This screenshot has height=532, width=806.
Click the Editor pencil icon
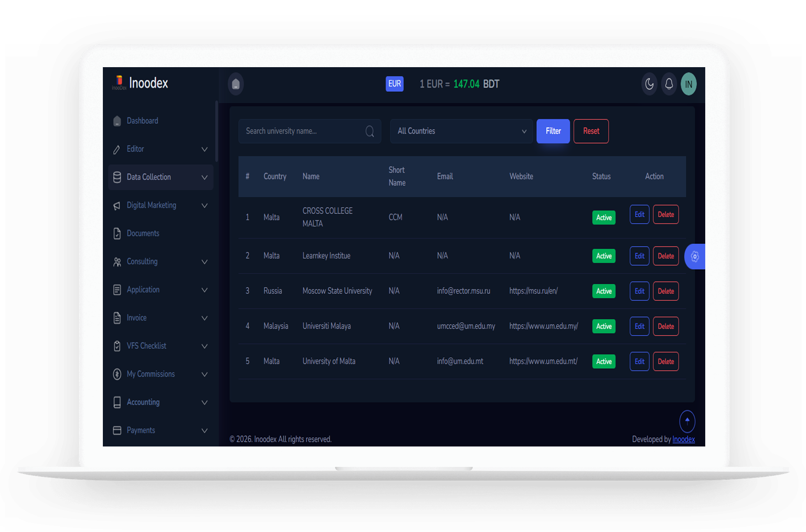(116, 150)
